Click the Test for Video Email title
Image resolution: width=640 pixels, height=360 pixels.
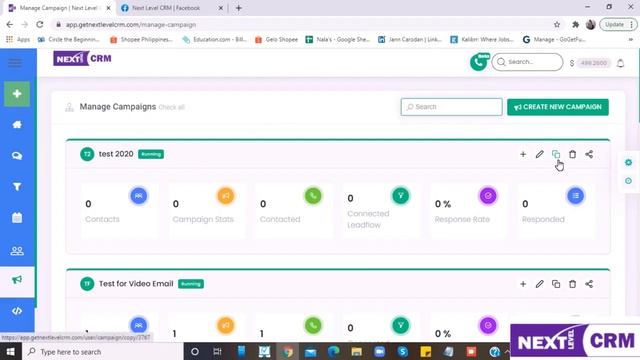136,284
